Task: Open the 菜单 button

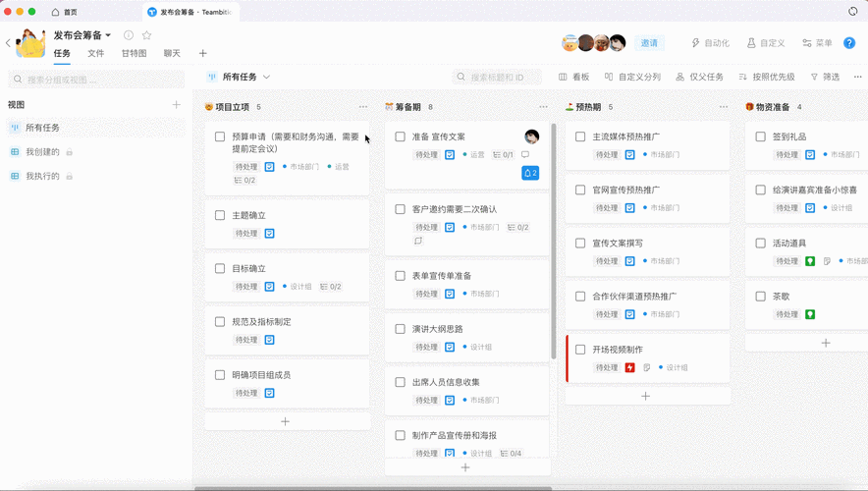Action: (x=817, y=42)
